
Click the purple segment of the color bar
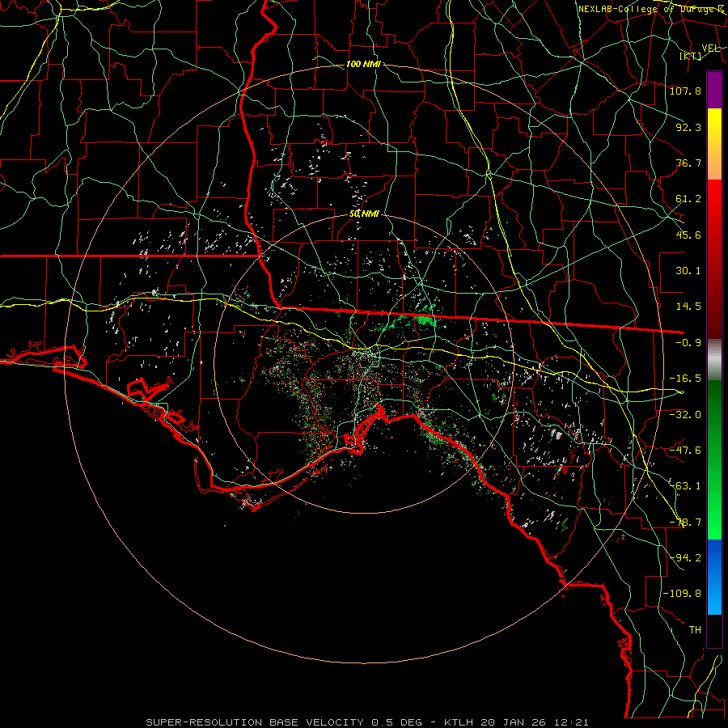714,90
